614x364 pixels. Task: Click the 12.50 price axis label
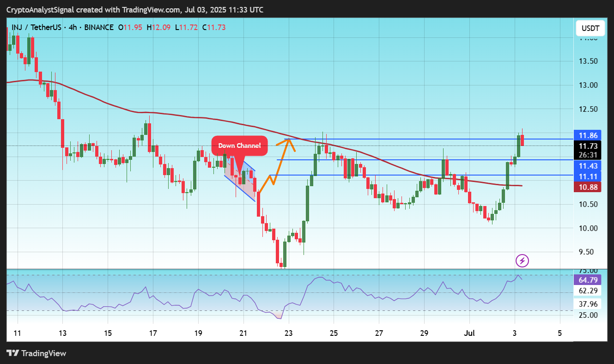click(x=589, y=109)
